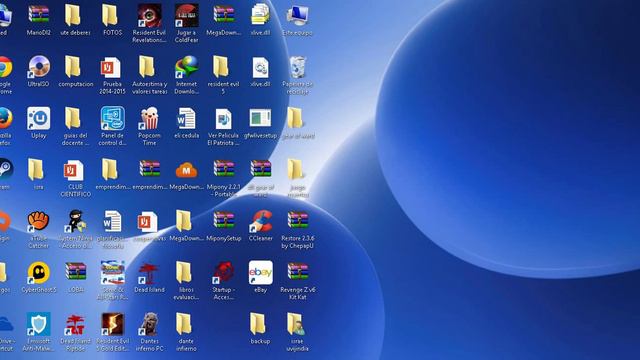The image size is (640, 360).
Task: Open the eli cedula Word document
Action: pos(186,118)
